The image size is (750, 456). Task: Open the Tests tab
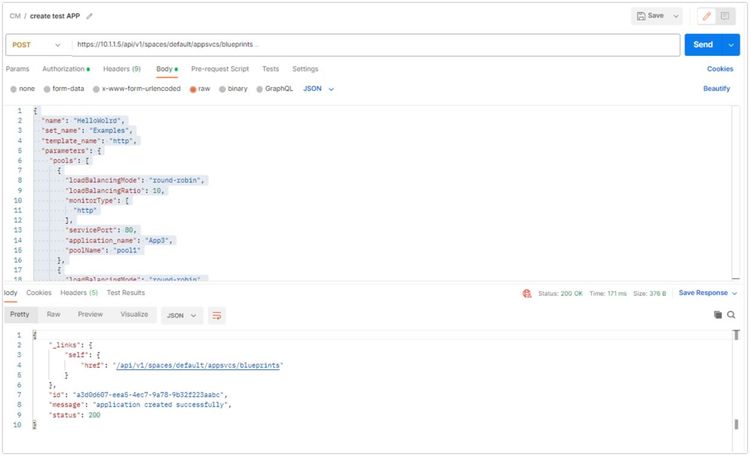click(270, 69)
